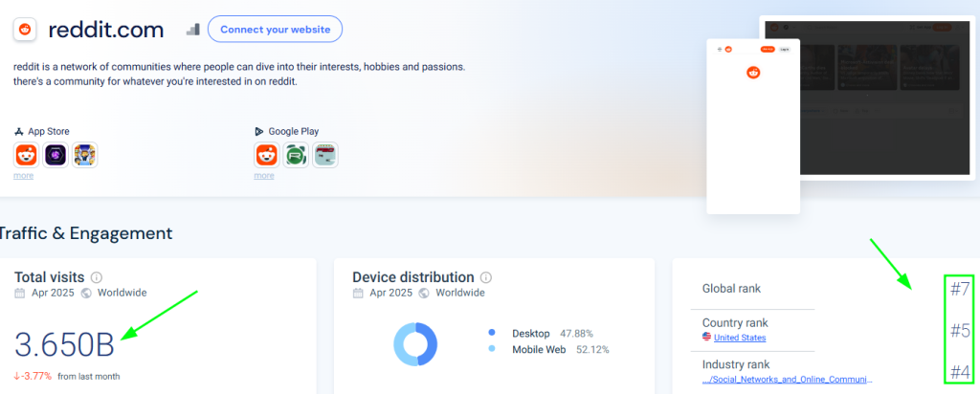Click the info icon beside Device distribution
Image resolution: width=980 pixels, height=394 pixels.
pyautogui.click(x=486, y=277)
